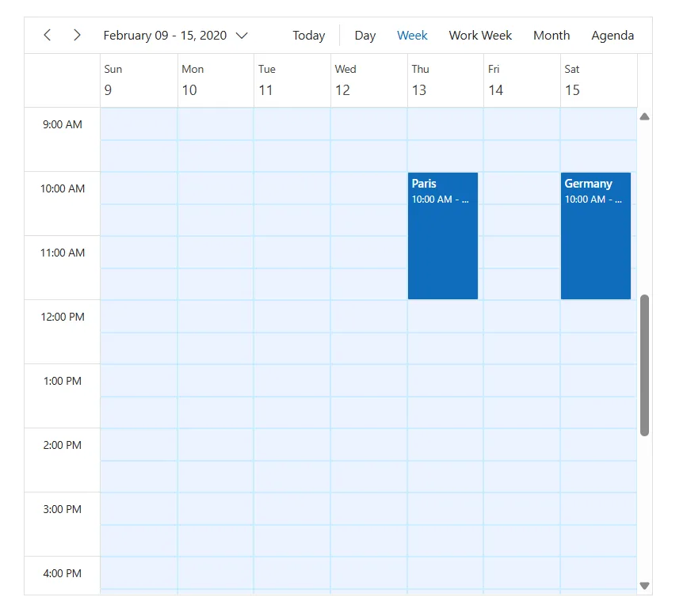Select the Wednesday 12:00 PM time slot
The image size is (687, 616).
click(369, 316)
